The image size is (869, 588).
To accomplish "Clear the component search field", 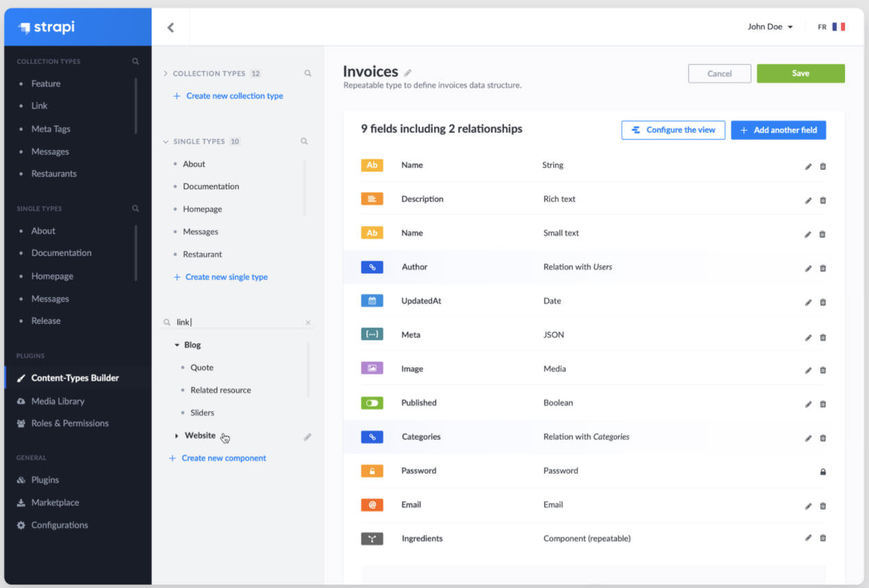I will [x=307, y=322].
